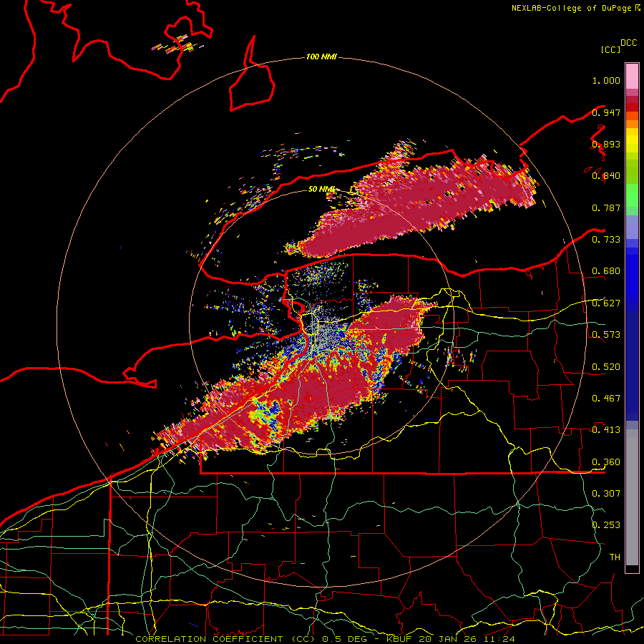Select the 0.840 scale value
This screenshot has height=644, width=644.
coord(606,176)
